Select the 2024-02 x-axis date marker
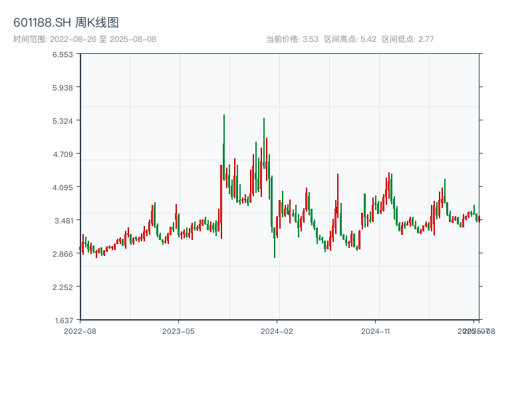Viewport: 532px width, 399px height. [x=277, y=331]
